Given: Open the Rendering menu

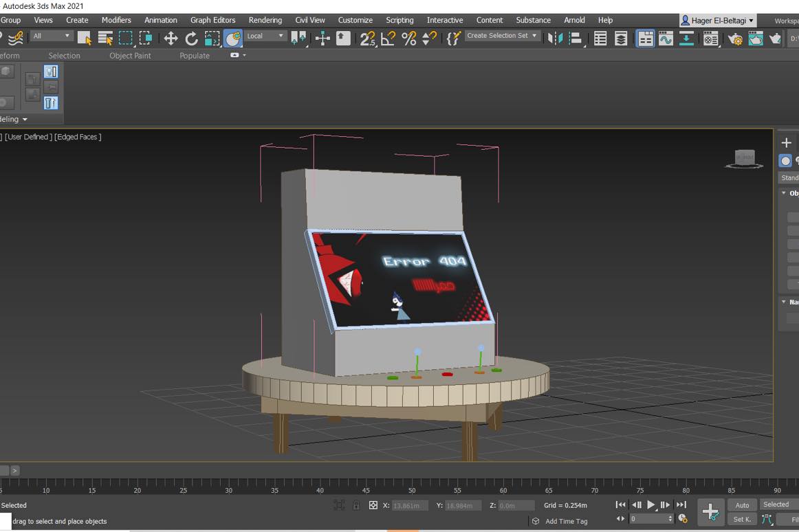Looking at the screenshot, I should [x=265, y=20].
